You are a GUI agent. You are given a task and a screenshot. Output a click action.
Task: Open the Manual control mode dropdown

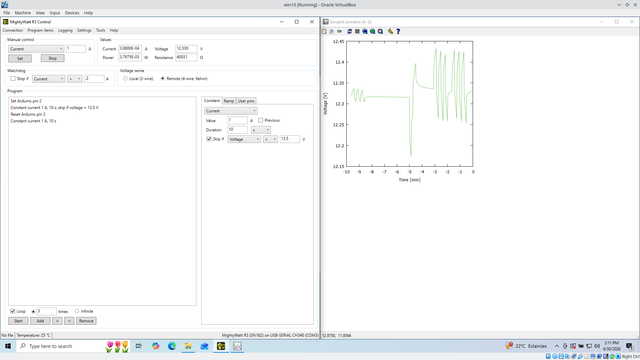[36, 49]
